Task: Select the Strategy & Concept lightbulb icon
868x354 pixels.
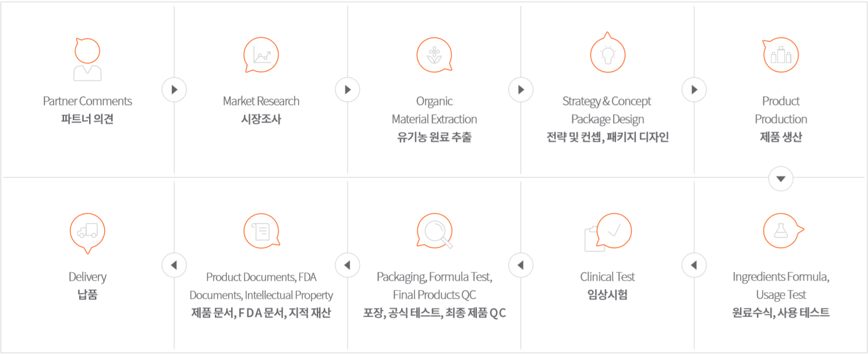Action: click(608, 52)
